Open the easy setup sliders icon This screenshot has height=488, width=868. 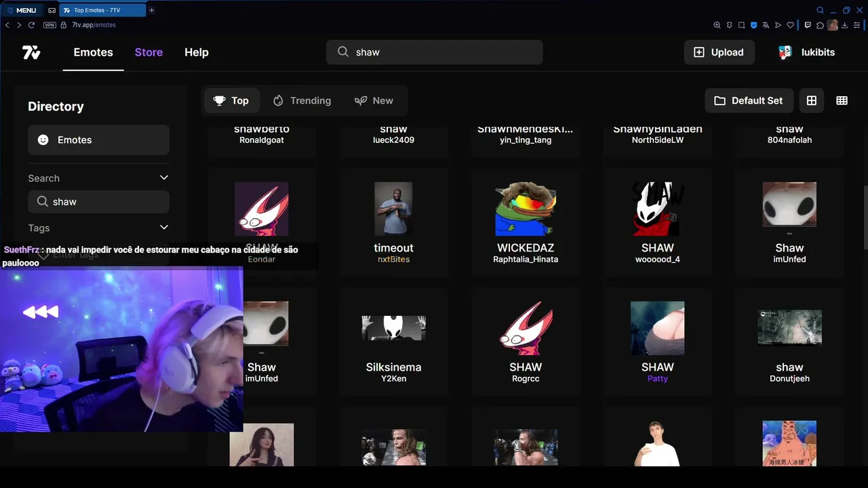[x=858, y=25]
